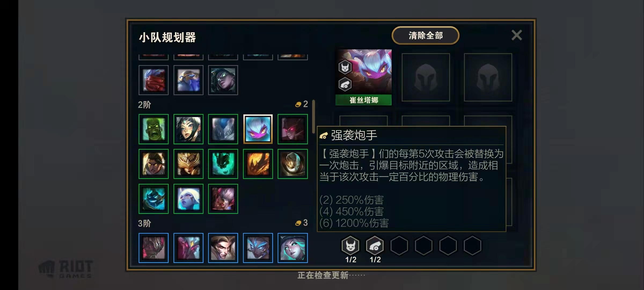This screenshot has height=290, width=644.
Task: Click the champion list vertical scrollbar
Action: [x=313, y=117]
